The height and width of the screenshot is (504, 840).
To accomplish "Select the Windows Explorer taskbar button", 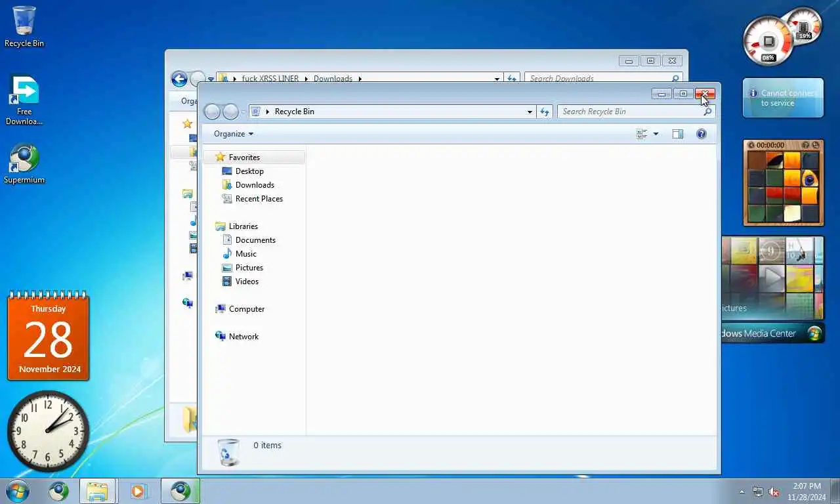I will 98,491.
